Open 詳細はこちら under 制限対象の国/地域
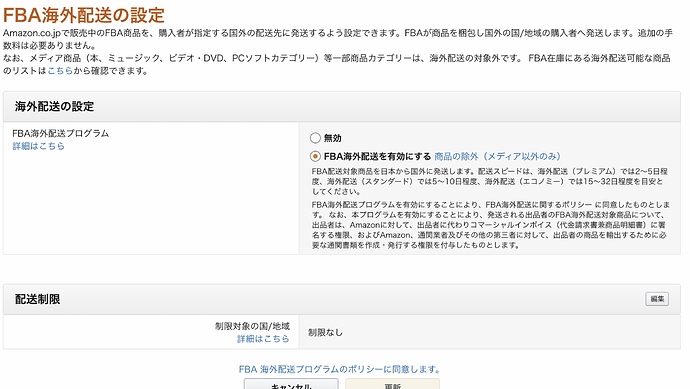The image size is (690, 389). coord(263,339)
